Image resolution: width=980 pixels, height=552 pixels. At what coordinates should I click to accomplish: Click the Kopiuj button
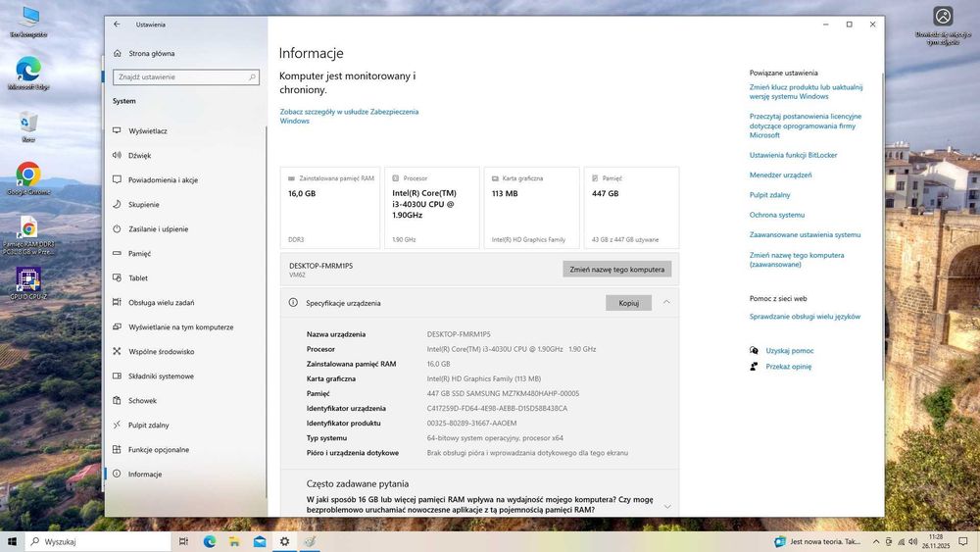629,303
